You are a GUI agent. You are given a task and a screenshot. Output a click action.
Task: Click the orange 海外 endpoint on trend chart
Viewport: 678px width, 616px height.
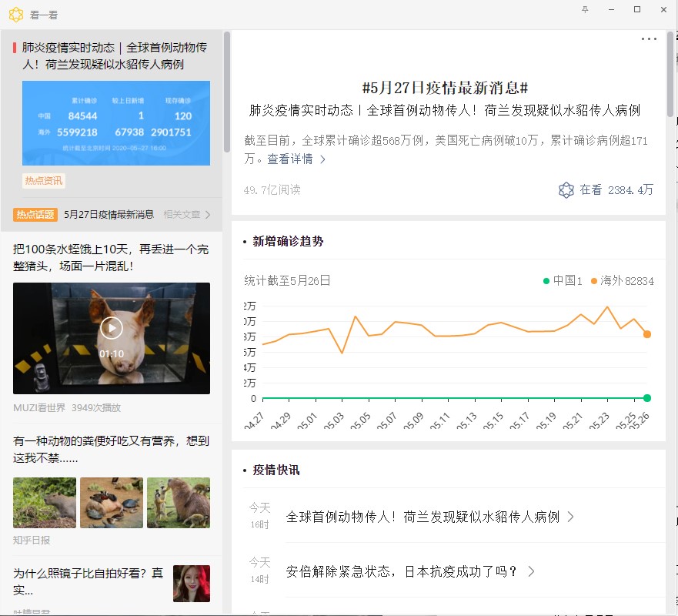(x=647, y=334)
